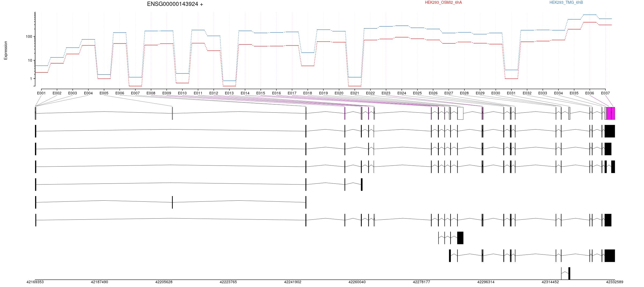Select exon label E005

click(x=104, y=93)
